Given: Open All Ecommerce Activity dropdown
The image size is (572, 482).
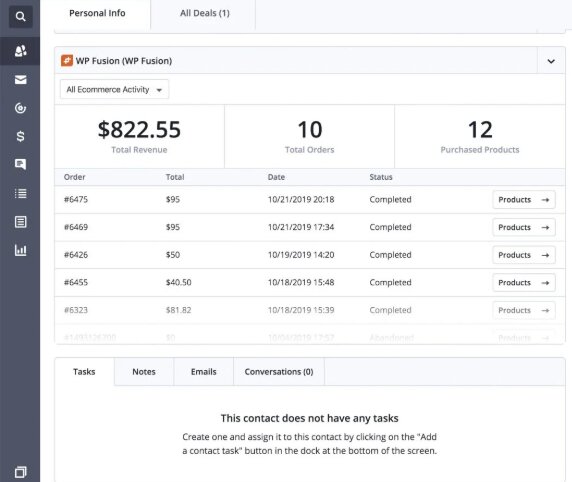Looking at the screenshot, I should (x=114, y=89).
